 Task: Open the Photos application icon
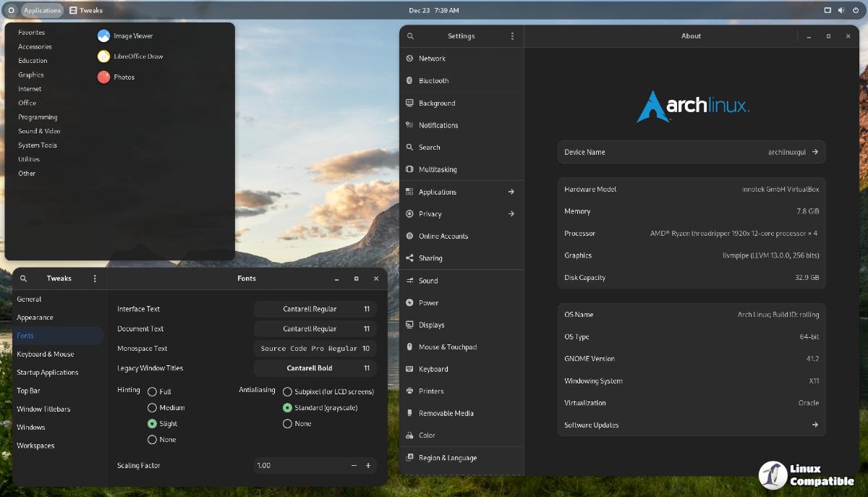coord(103,77)
